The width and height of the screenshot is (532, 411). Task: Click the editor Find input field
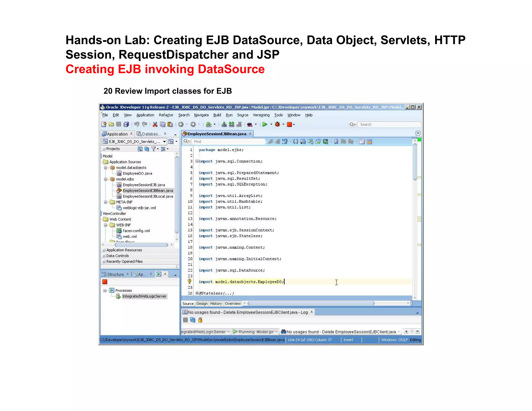[x=229, y=142]
